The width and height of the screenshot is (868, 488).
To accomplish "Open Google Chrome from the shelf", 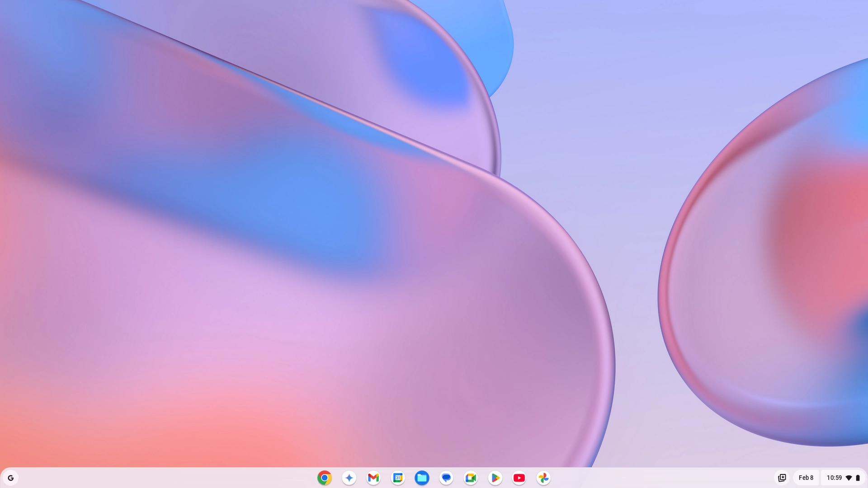I will tap(324, 478).
